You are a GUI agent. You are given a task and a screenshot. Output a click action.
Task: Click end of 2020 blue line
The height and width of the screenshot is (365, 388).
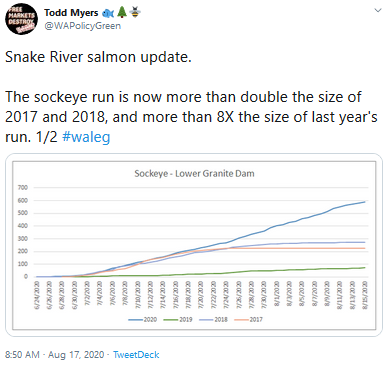coord(365,202)
